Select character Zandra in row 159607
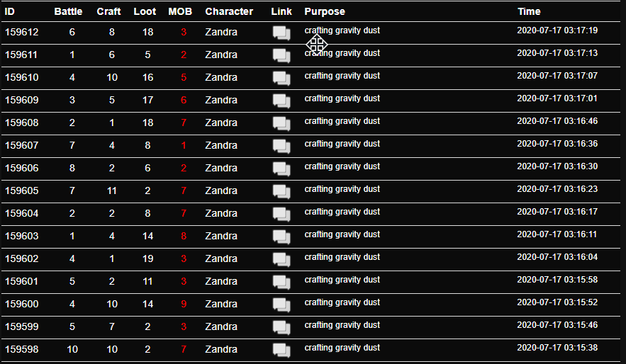Viewport: 626px width, 364px height. tap(221, 145)
